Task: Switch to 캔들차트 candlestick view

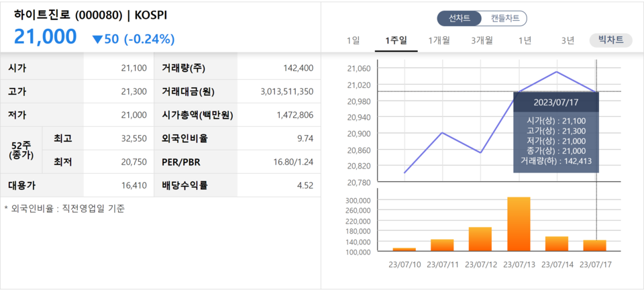Action: tap(504, 19)
